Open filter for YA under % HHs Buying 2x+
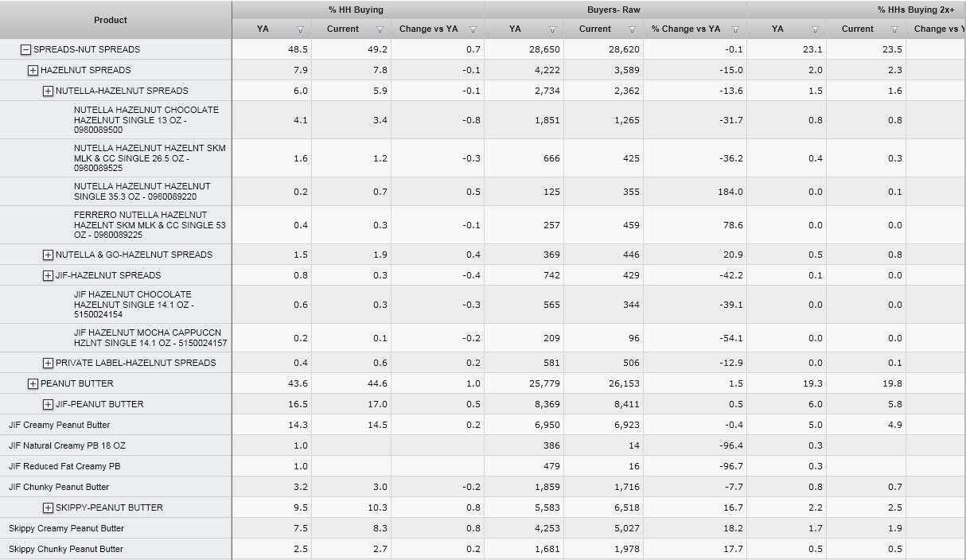966x560 pixels. click(815, 29)
